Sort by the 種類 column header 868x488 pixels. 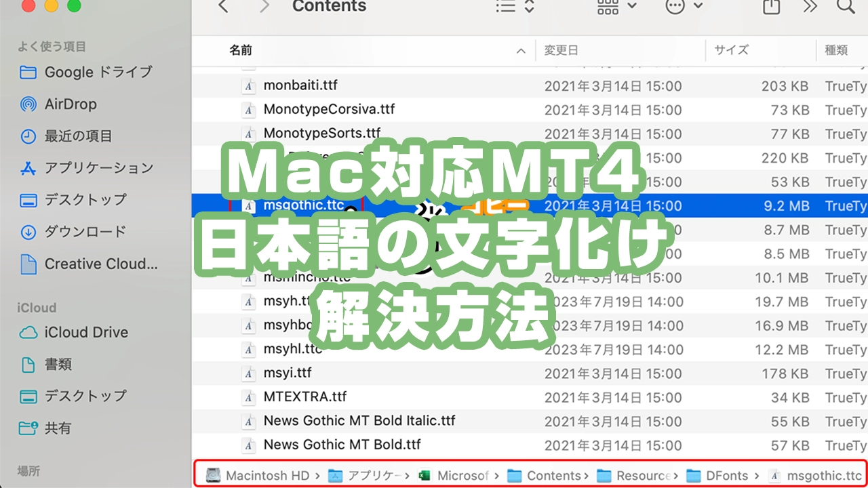pyautogui.click(x=836, y=50)
